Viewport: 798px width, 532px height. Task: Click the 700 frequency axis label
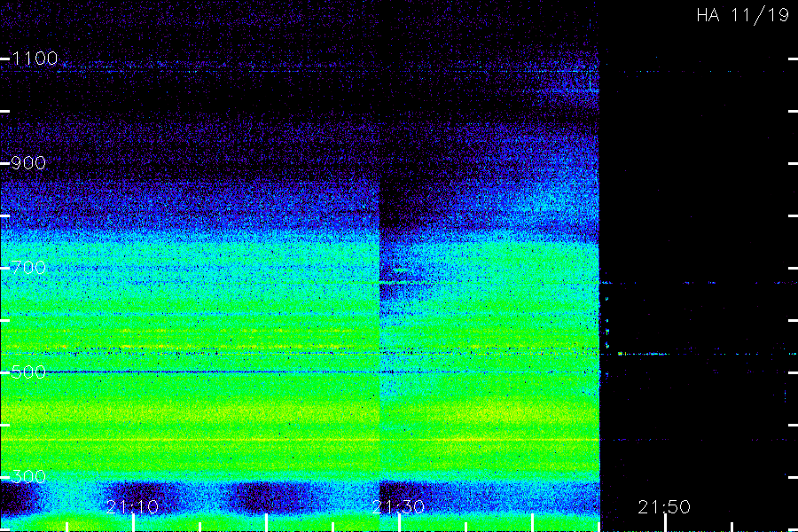click(x=28, y=267)
